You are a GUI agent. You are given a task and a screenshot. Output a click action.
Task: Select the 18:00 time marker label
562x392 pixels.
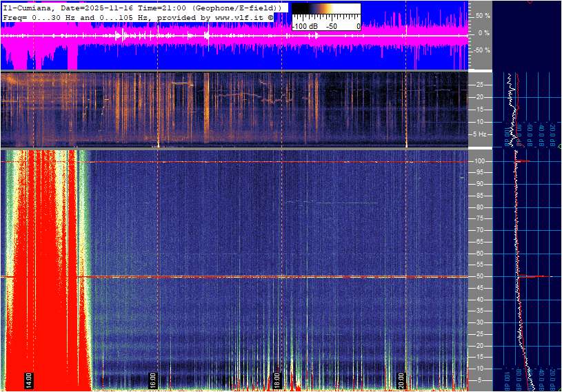[277, 380]
